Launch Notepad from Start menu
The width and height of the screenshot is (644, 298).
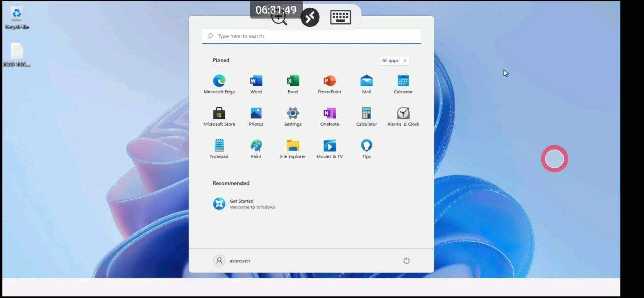219,148
